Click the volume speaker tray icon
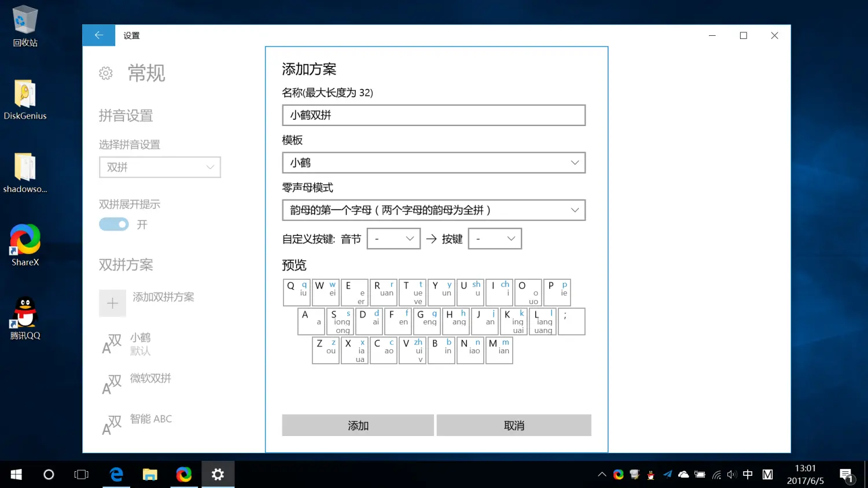Screen dimensions: 868x488 (x=732, y=475)
